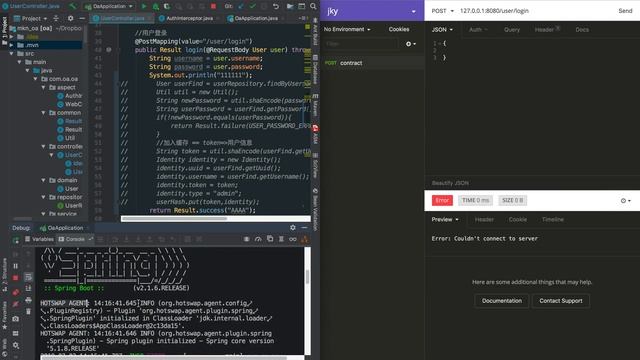Open the Docs tab in Insomnia request
This screenshot has height=360, width=640.
(x=582, y=30)
